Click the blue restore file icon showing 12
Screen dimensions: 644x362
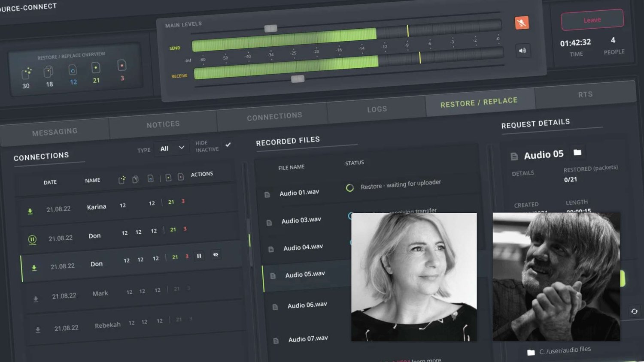[x=72, y=70]
